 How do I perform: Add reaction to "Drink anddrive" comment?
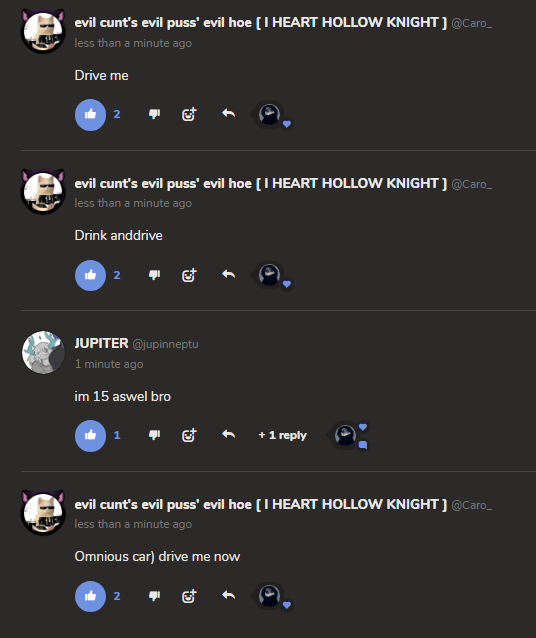point(189,275)
